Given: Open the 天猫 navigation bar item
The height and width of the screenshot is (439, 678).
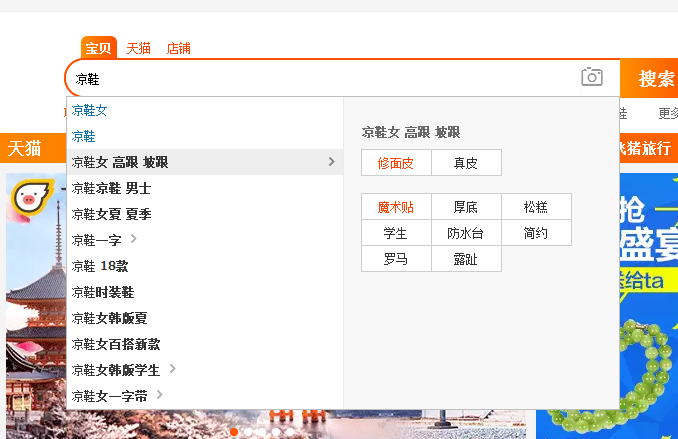Looking at the screenshot, I should pyautogui.click(x=24, y=148).
